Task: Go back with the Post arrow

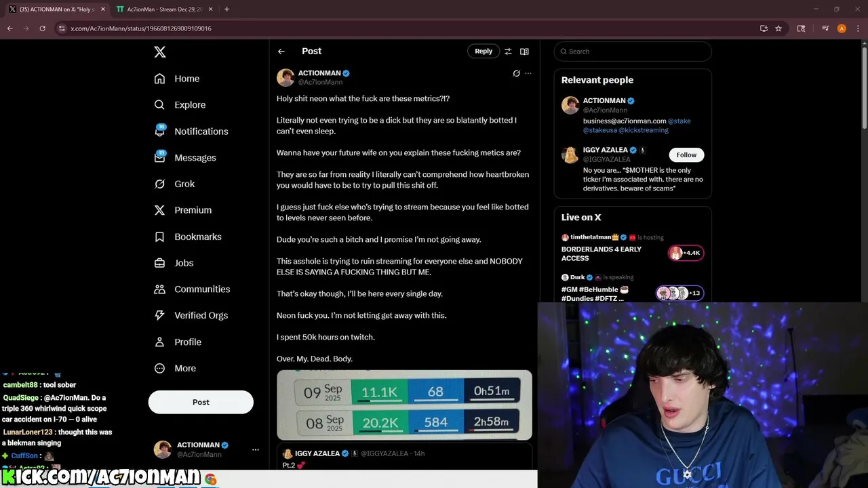Action: pos(281,52)
